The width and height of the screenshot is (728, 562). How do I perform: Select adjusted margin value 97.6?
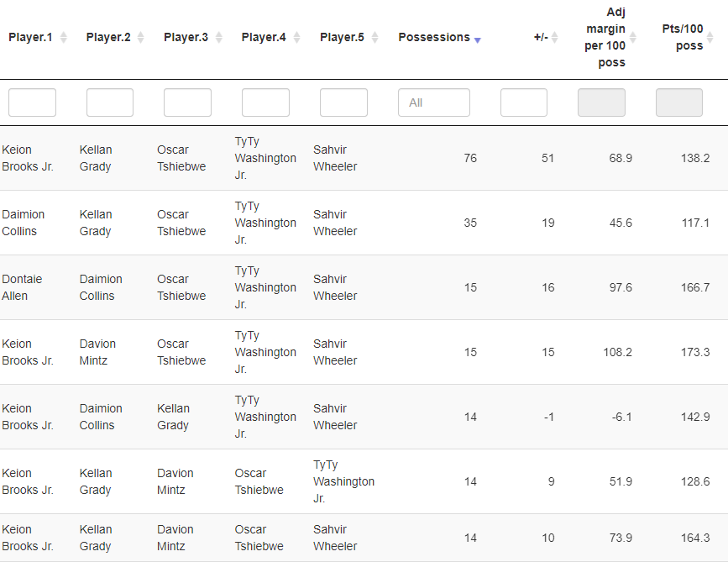tap(621, 287)
